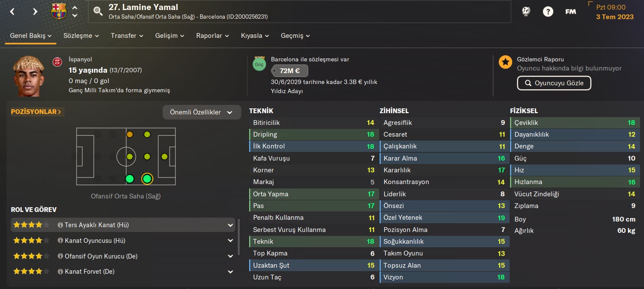Image resolution: width=644 pixels, height=289 pixels.
Task: Open the Sözleşme menu tab
Action: point(81,36)
